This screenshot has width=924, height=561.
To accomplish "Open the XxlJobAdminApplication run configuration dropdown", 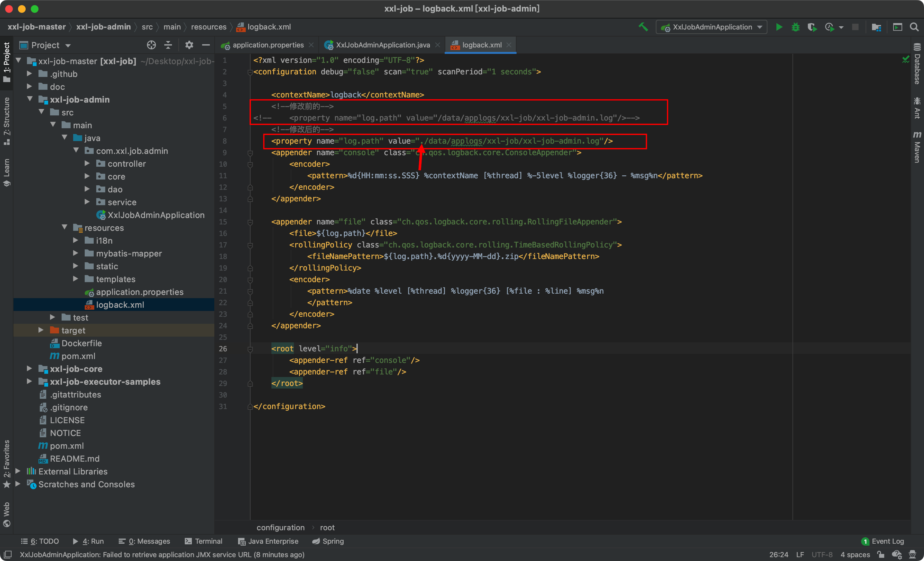I will (711, 27).
